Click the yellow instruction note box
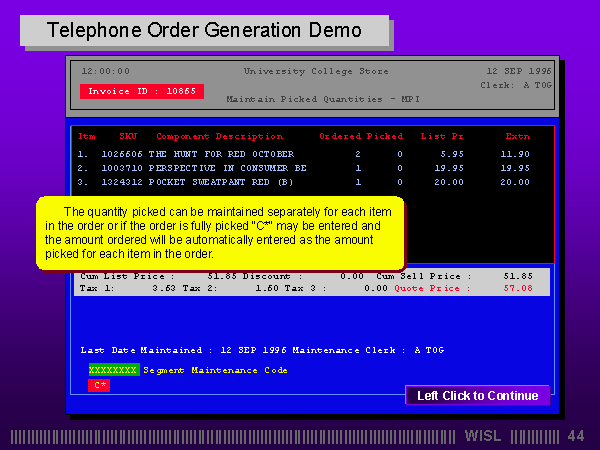The image size is (600, 450). (221, 233)
